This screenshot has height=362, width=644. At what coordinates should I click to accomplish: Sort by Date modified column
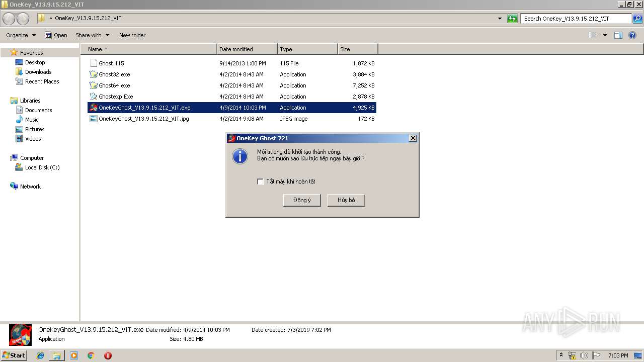click(x=247, y=49)
